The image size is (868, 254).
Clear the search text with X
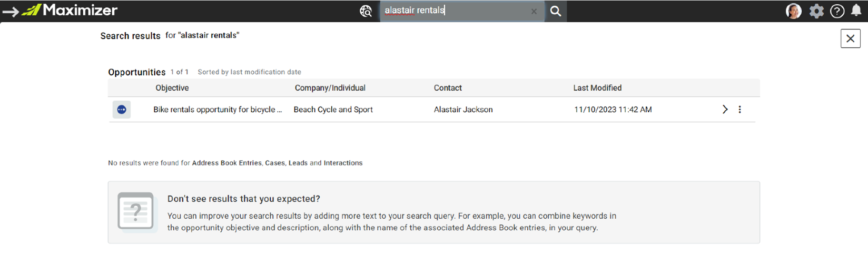point(534,11)
